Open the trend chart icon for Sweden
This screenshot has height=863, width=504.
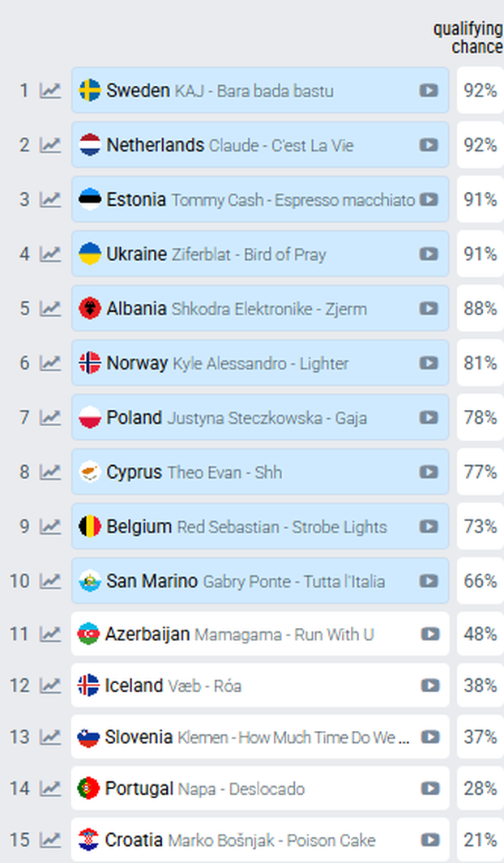click(49, 90)
